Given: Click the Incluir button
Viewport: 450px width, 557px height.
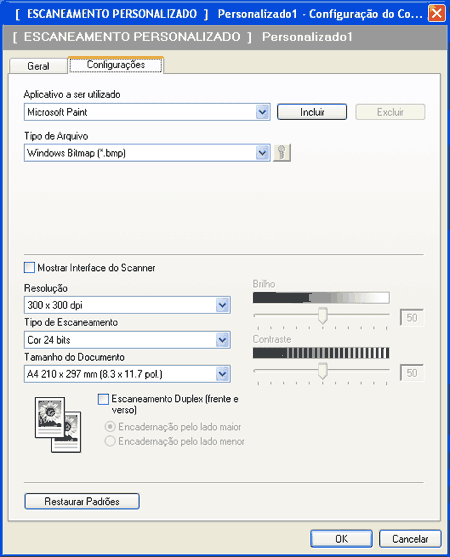Looking at the screenshot, I should [312, 112].
